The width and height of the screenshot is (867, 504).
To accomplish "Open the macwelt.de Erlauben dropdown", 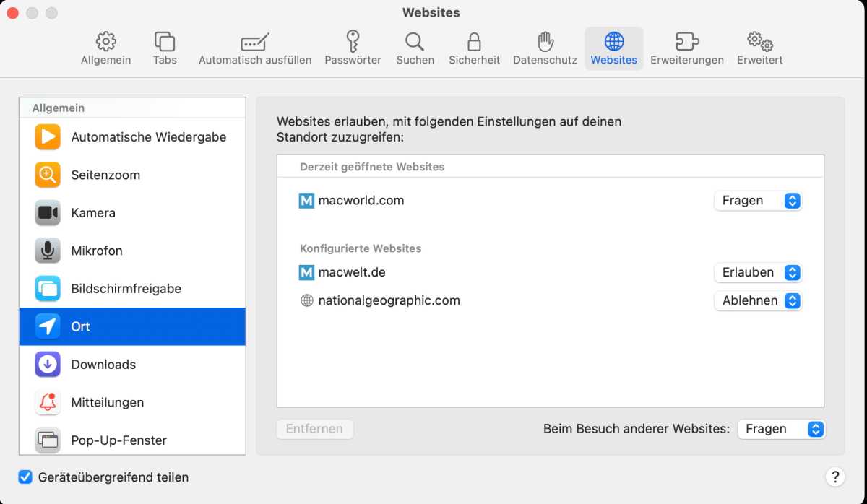I will [757, 273].
